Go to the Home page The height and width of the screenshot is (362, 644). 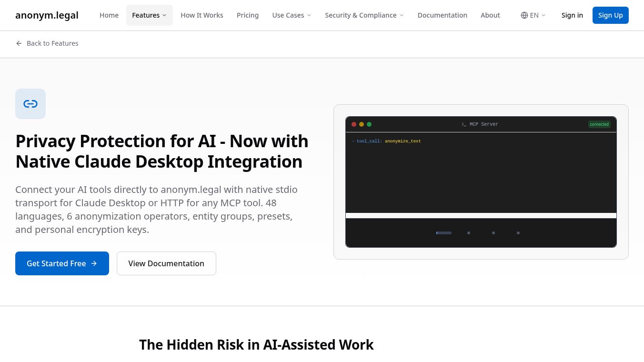pos(109,15)
